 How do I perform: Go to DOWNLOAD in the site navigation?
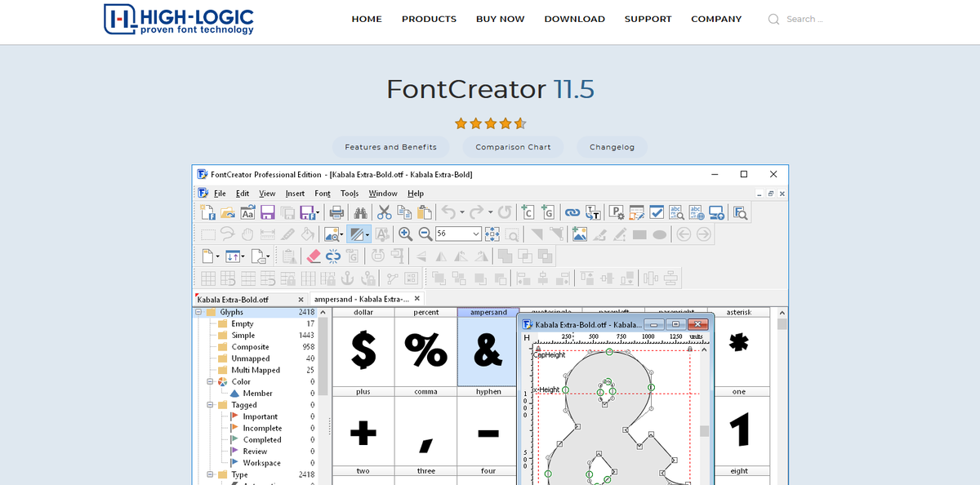[575, 19]
